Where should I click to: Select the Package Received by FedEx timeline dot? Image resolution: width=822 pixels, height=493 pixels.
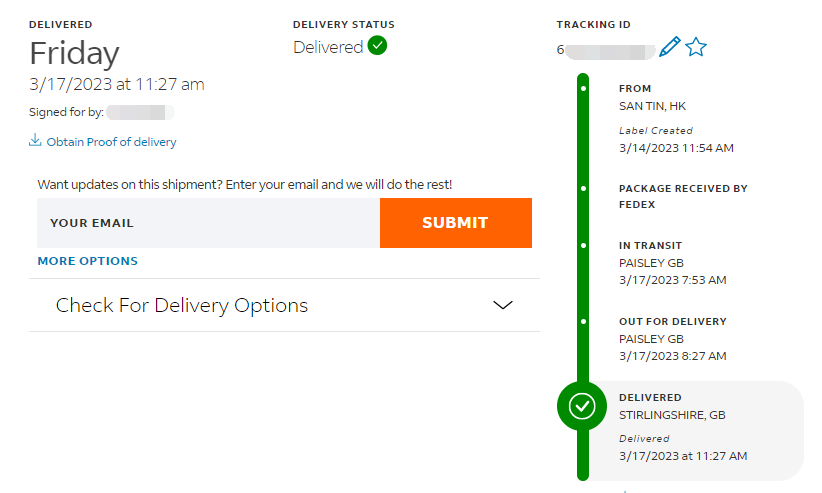[x=583, y=188]
